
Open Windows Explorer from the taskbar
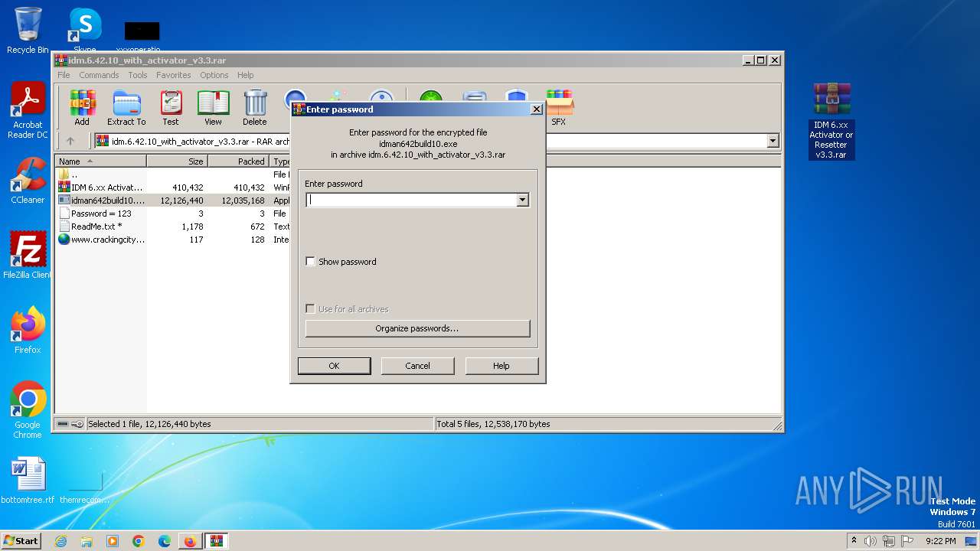click(87, 541)
